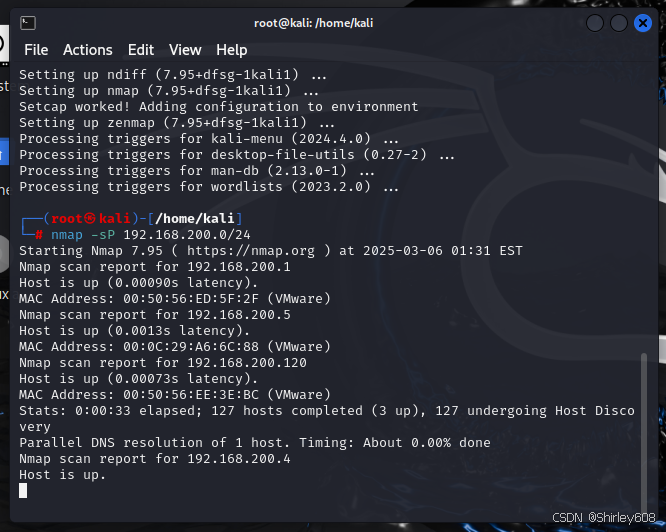This screenshot has height=532, width=666.
Task: Click the maximize circle button in title bar
Action: [619, 23]
